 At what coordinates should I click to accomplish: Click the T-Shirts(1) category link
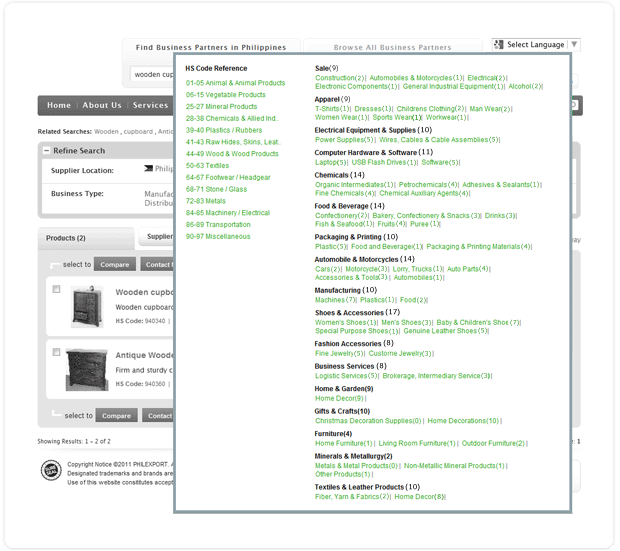[x=333, y=109]
